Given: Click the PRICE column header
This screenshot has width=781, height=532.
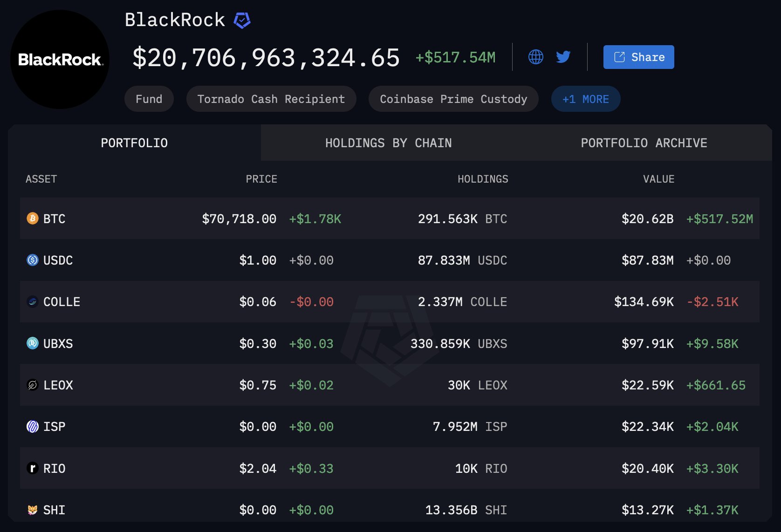Looking at the screenshot, I should click(x=261, y=179).
